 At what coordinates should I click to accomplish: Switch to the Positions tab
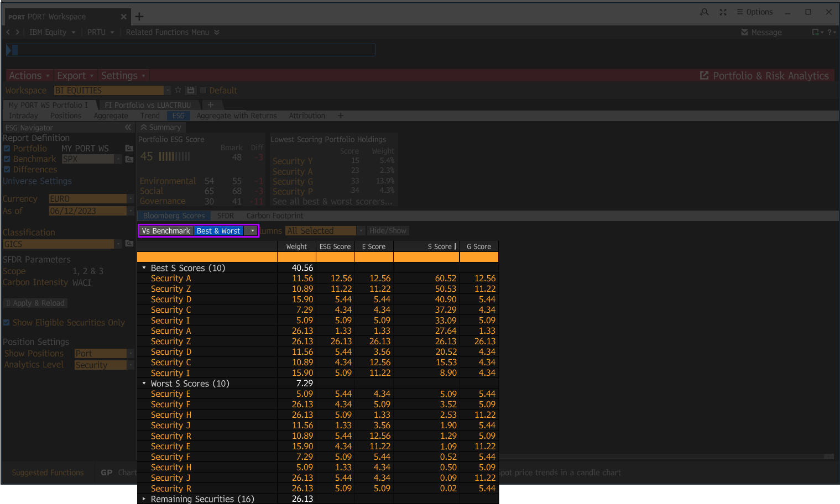[66, 116]
